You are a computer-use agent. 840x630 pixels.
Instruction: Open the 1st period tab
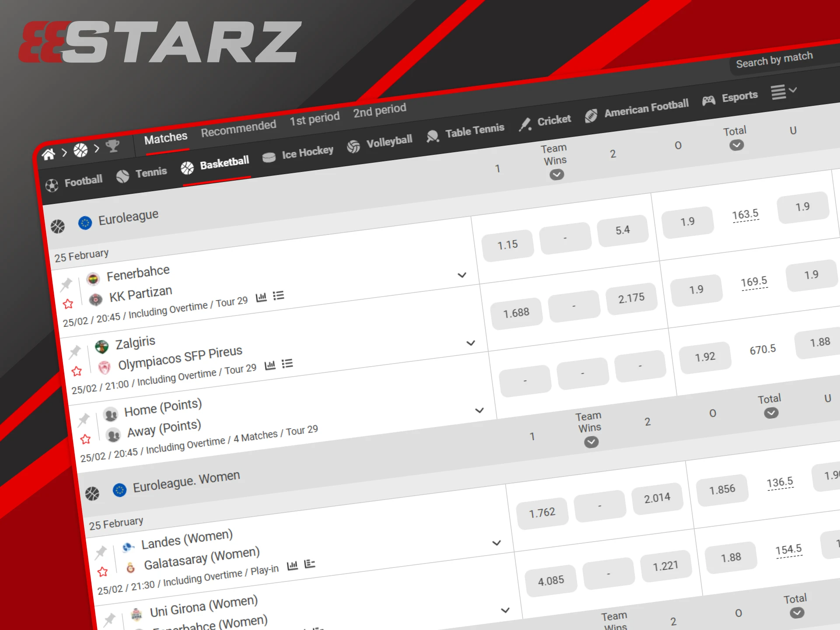(x=315, y=119)
